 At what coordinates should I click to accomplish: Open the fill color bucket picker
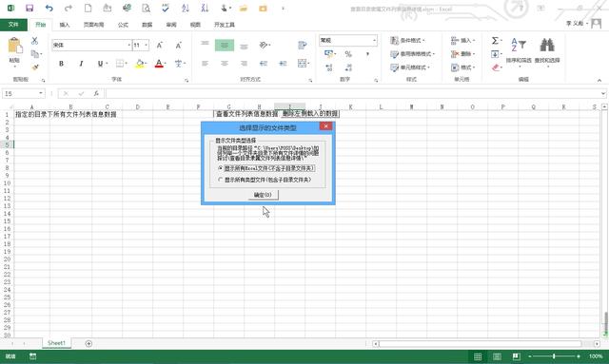click(140, 64)
